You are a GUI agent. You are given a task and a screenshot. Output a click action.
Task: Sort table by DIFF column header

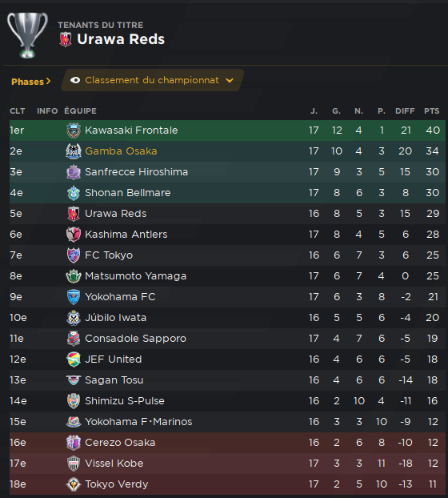coord(405,111)
